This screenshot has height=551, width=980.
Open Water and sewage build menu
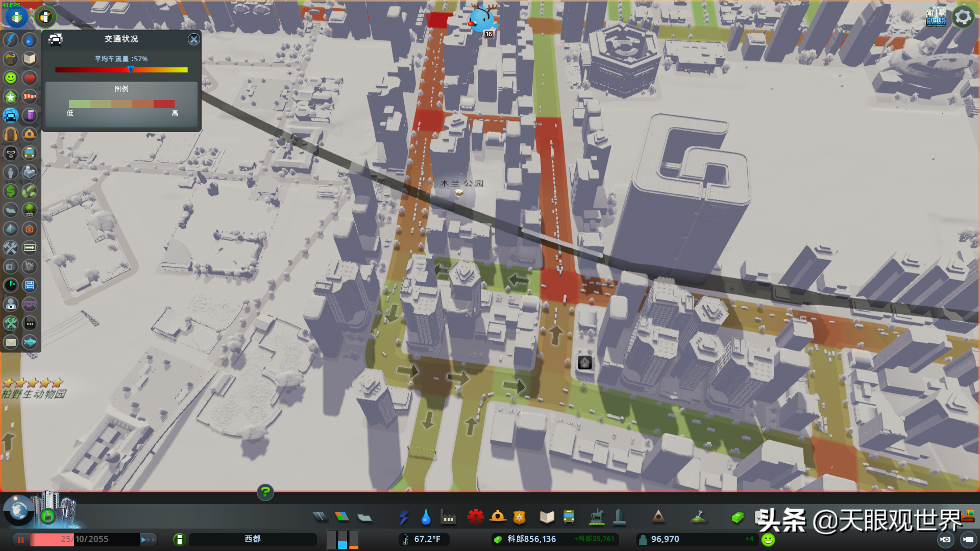point(426,517)
